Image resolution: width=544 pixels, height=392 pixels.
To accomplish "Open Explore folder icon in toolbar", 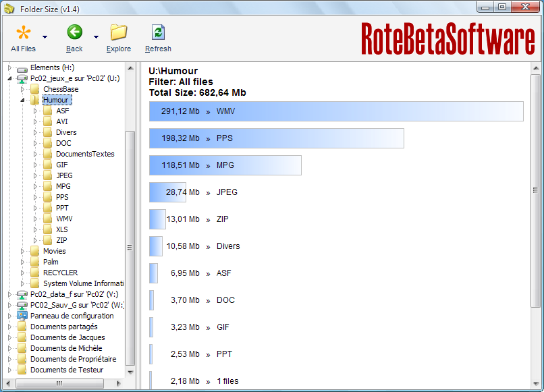I will point(119,32).
